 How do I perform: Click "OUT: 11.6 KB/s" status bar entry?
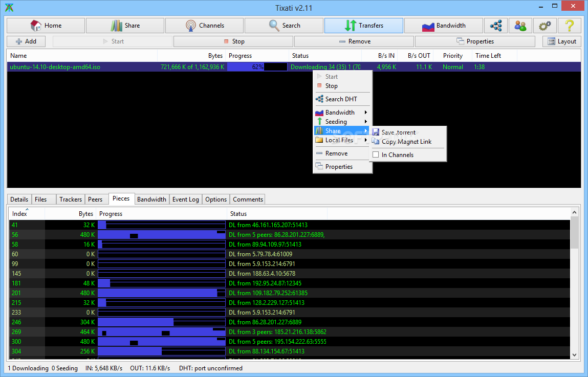[150, 368]
